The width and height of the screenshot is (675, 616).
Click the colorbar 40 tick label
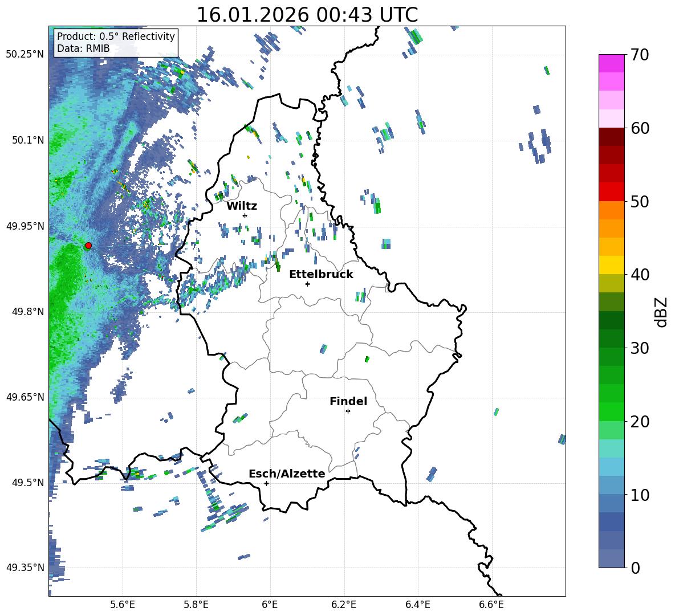click(x=640, y=275)
